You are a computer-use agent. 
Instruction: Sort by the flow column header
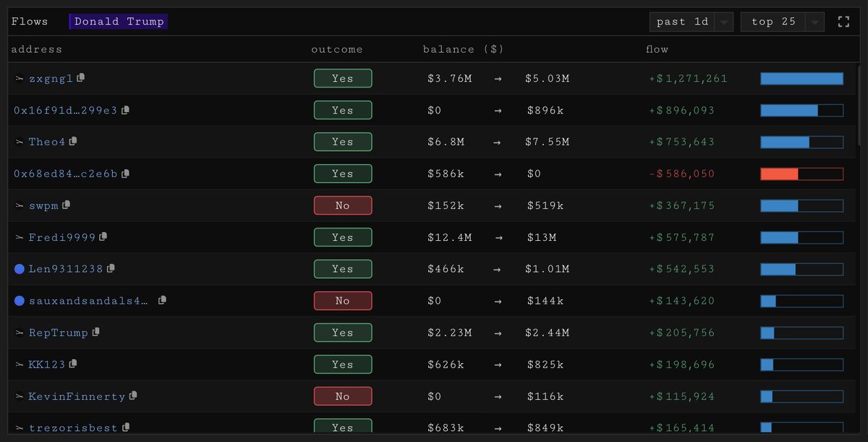point(658,49)
